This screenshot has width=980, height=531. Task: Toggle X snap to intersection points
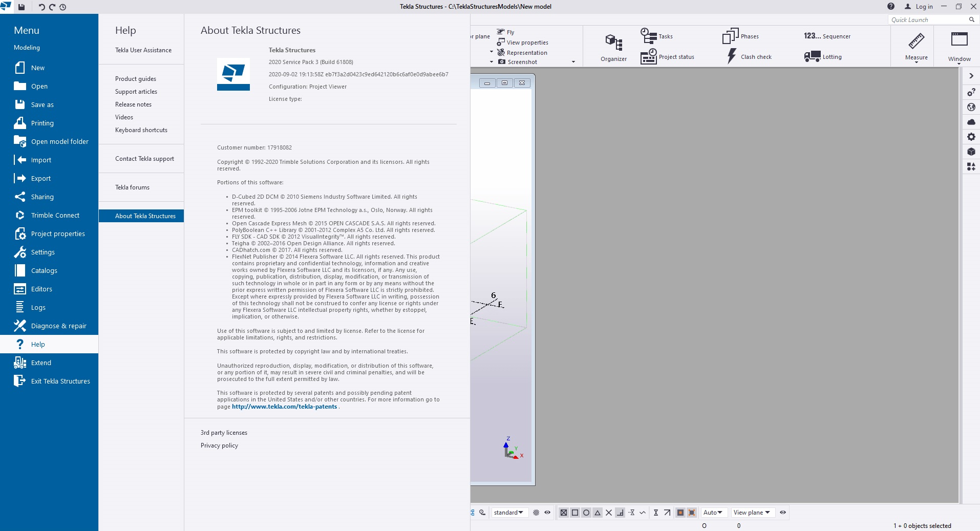[x=608, y=512]
